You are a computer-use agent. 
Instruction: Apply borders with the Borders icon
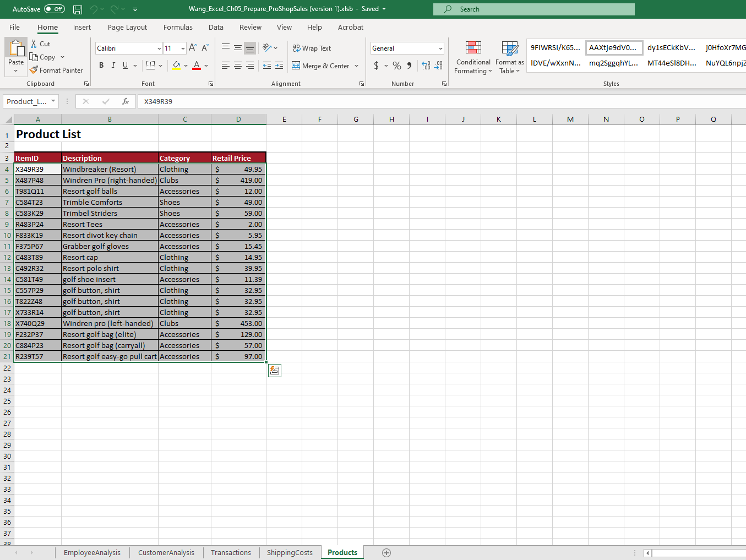click(x=151, y=66)
